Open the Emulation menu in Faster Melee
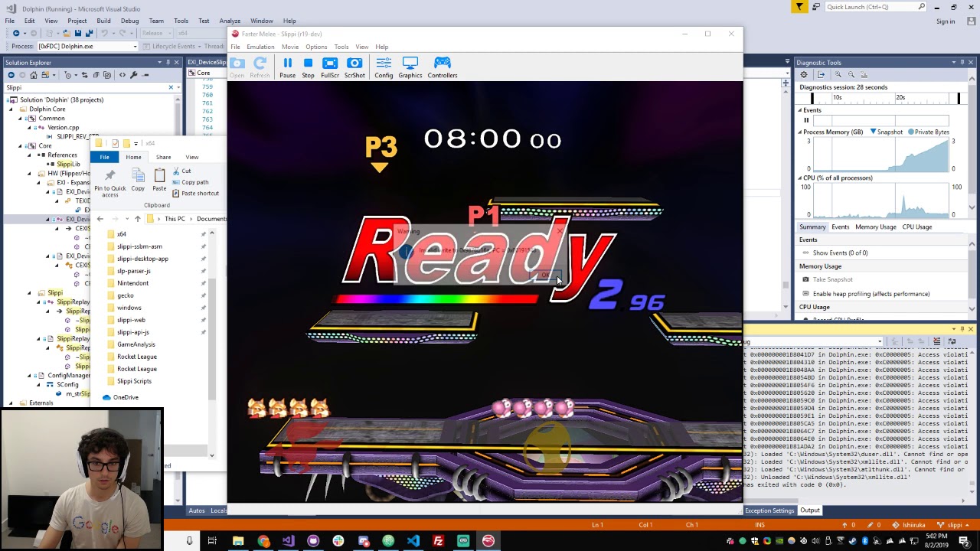This screenshot has width=980, height=551. click(x=260, y=47)
